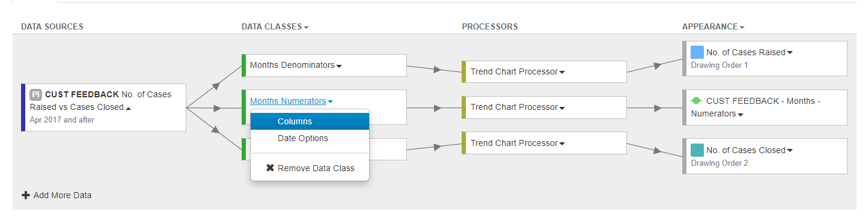Click the plus icon beside Add More Data
Image resolution: width=868 pixels, height=221 pixels.
coord(26,195)
